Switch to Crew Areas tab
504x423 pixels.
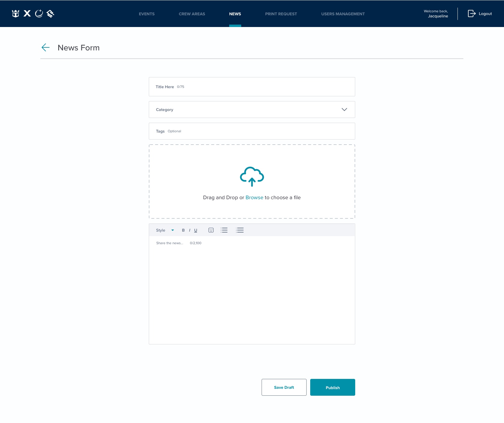[192, 14]
